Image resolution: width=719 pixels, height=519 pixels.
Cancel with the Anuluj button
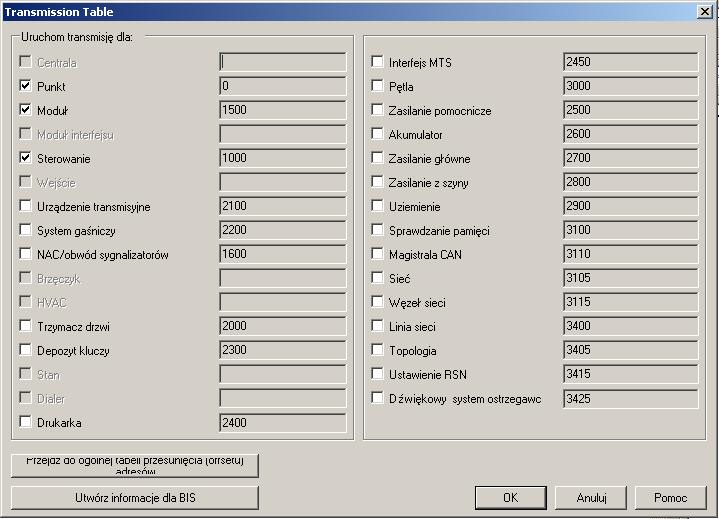(x=591, y=497)
